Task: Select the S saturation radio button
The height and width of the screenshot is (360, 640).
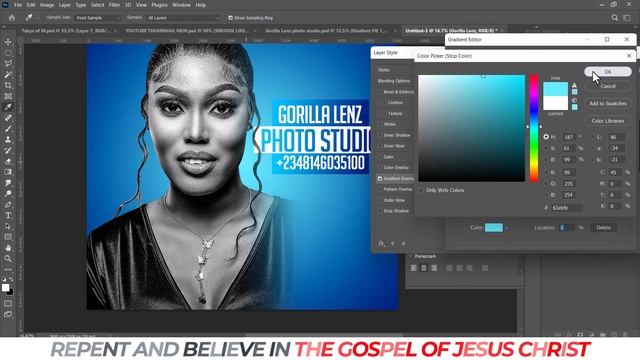Action: pos(546,148)
